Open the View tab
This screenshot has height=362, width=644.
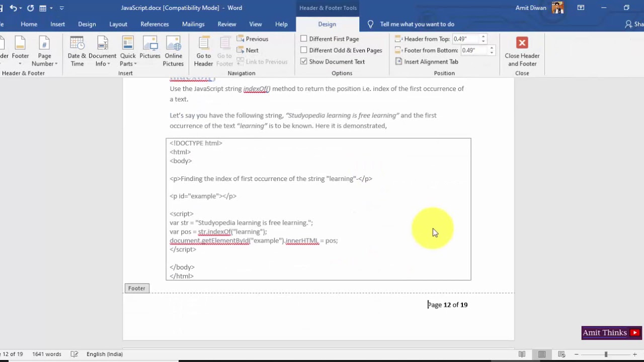pos(256,24)
